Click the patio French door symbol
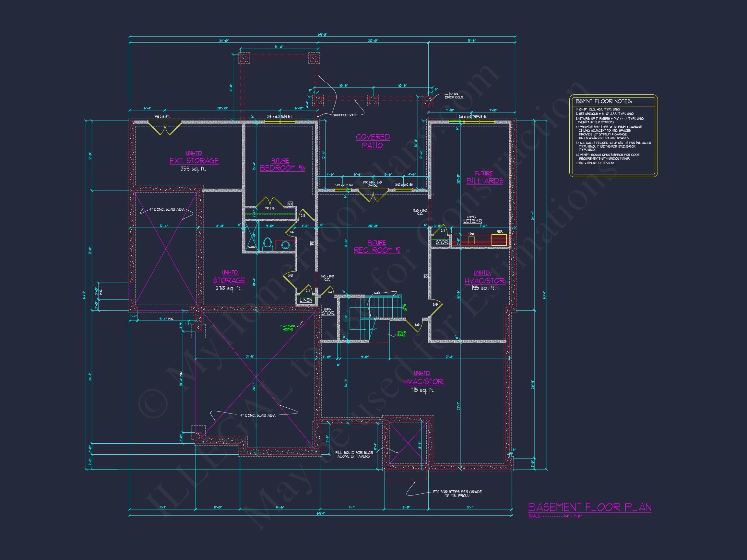Image resolution: width=747 pixels, height=560 pixels. [373, 195]
